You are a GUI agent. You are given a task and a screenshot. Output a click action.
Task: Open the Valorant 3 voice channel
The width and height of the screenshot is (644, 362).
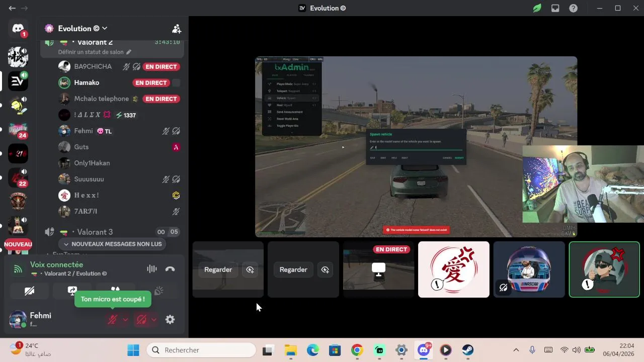(x=112, y=232)
